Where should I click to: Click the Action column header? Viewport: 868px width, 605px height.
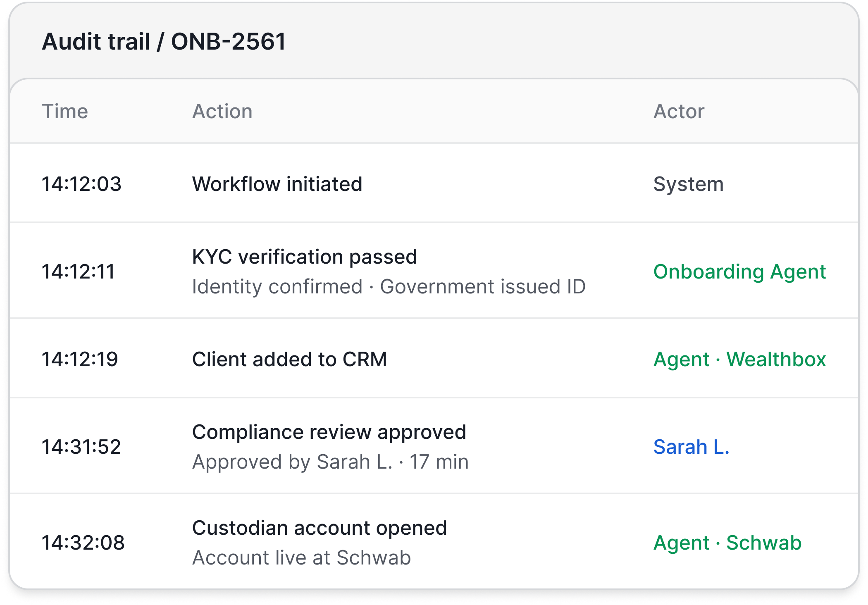click(222, 112)
